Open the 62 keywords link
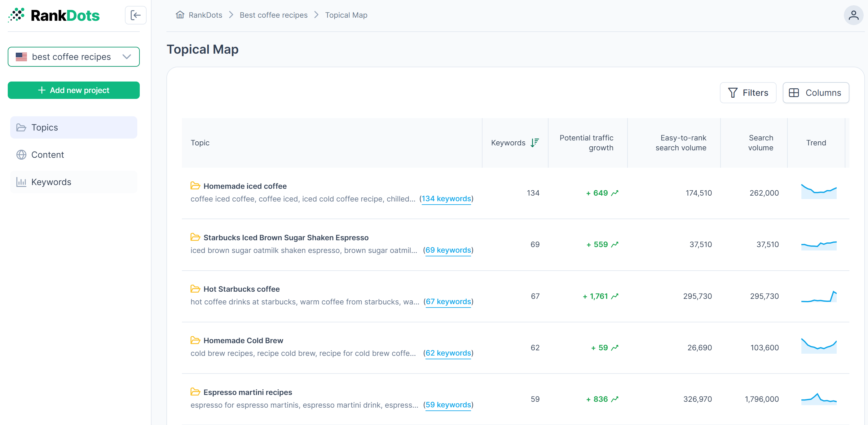This screenshot has height=425, width=868. (x=448, y=353)
